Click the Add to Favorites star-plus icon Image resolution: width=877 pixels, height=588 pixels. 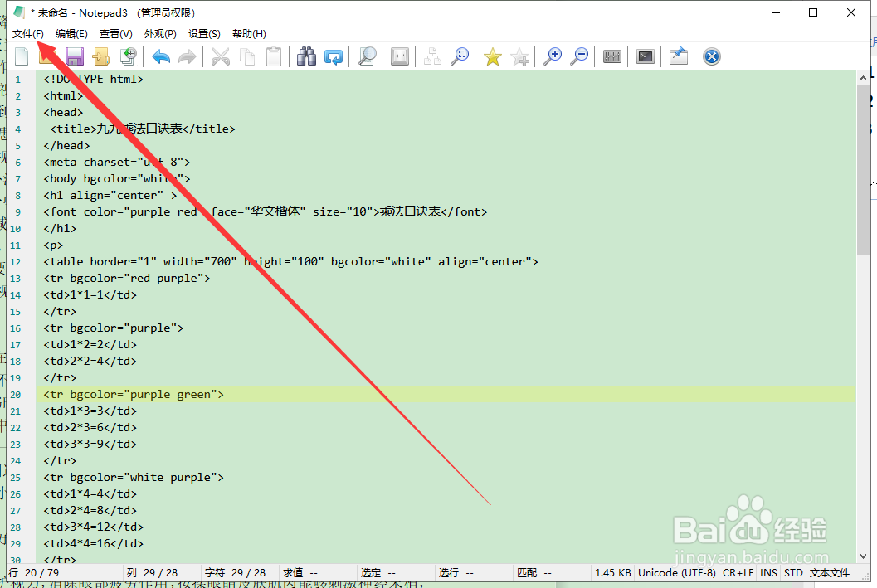(519, 56)
